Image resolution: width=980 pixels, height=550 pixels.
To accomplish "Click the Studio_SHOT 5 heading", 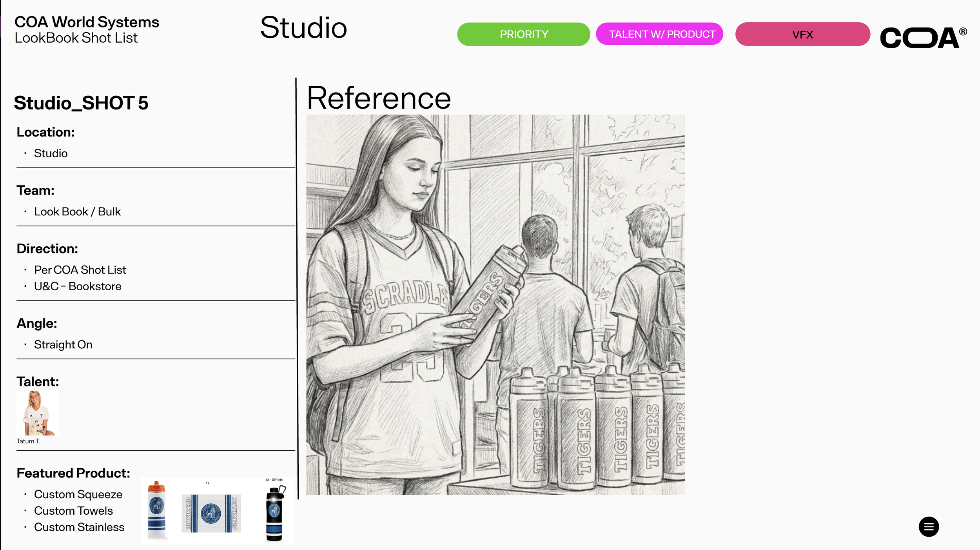I will point(81,103).
